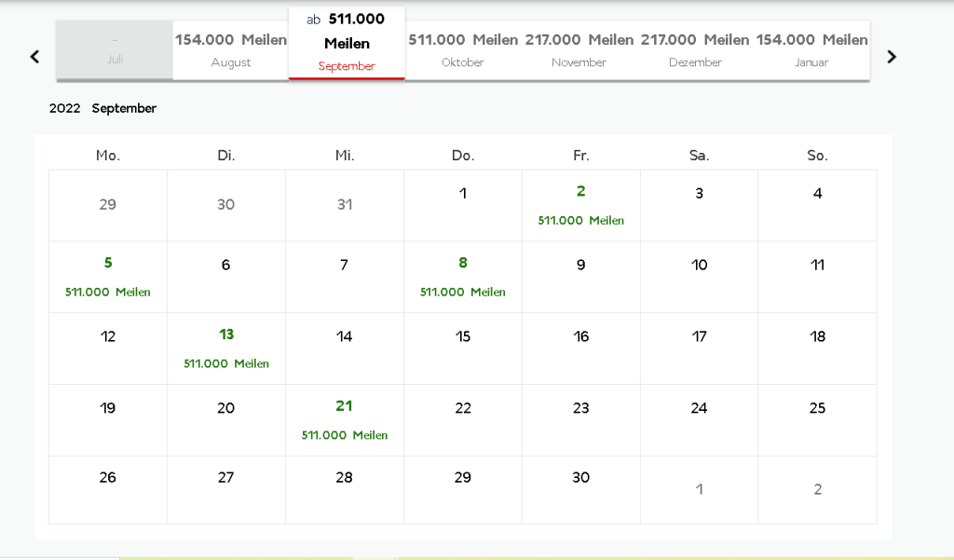Choose September 8 with 511.000 Meilen

[463, 277]
